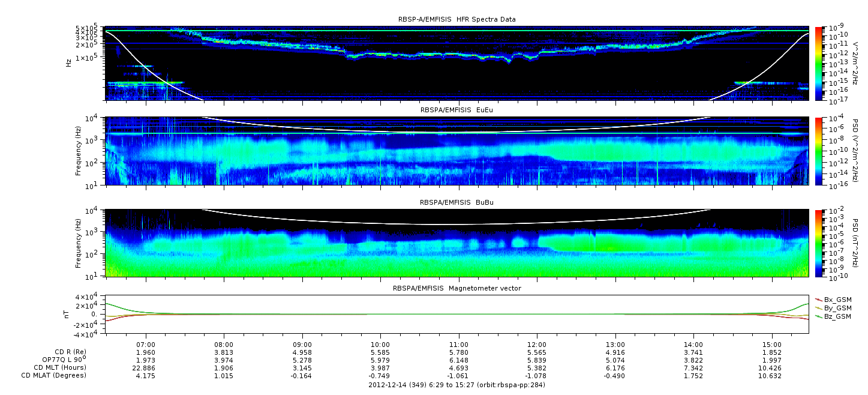Click the RBSP-A/EMFISIS HFR Spectra Data title
Viewport: 868px width, 395px height.
click(456, 19)
